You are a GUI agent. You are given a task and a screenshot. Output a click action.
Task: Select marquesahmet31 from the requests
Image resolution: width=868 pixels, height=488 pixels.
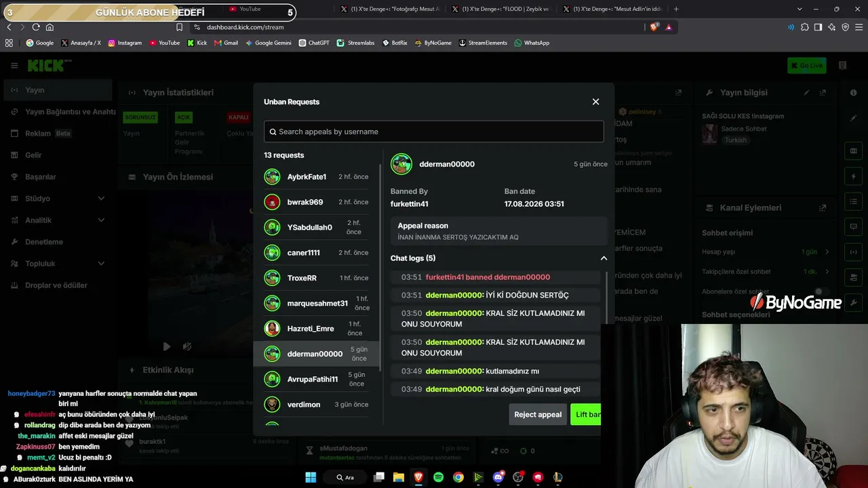[x=316, y=304]
